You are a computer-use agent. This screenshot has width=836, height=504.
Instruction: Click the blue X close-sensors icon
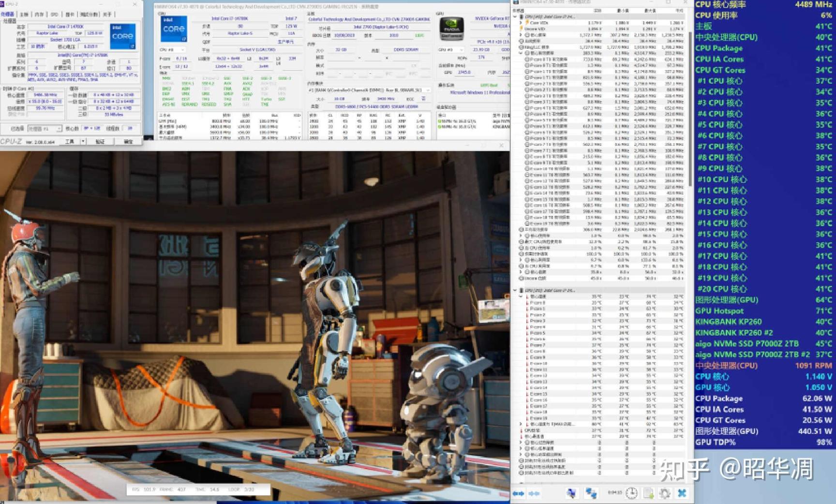pos(682,493)
